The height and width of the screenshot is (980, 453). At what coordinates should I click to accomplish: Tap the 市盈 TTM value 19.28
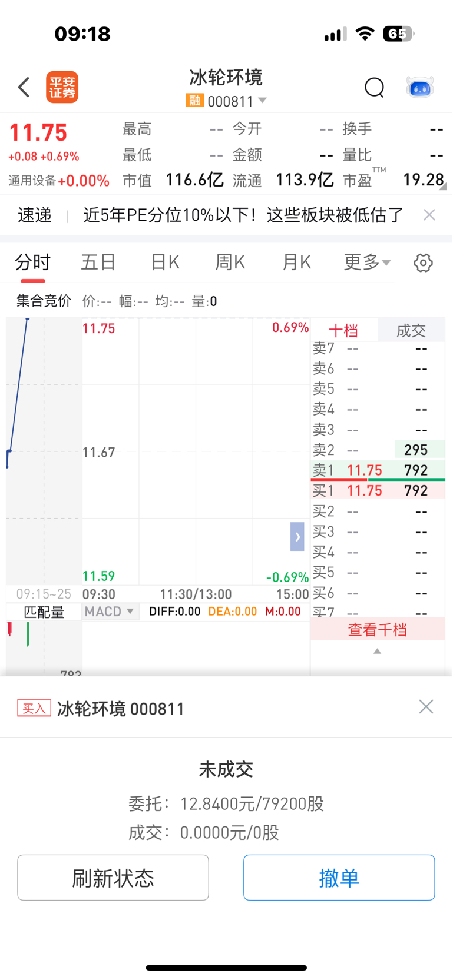423,180
